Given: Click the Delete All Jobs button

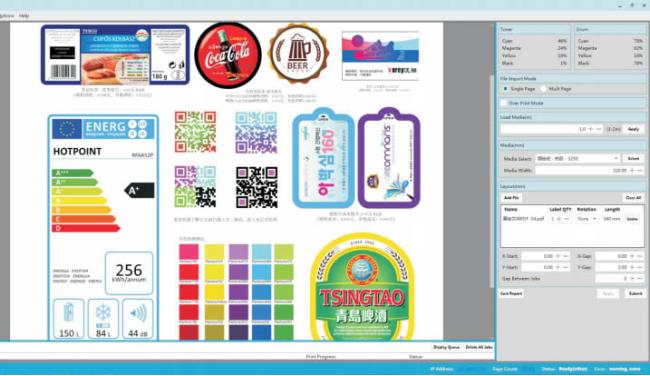Looking at the screenshot, I should (479, 347).
